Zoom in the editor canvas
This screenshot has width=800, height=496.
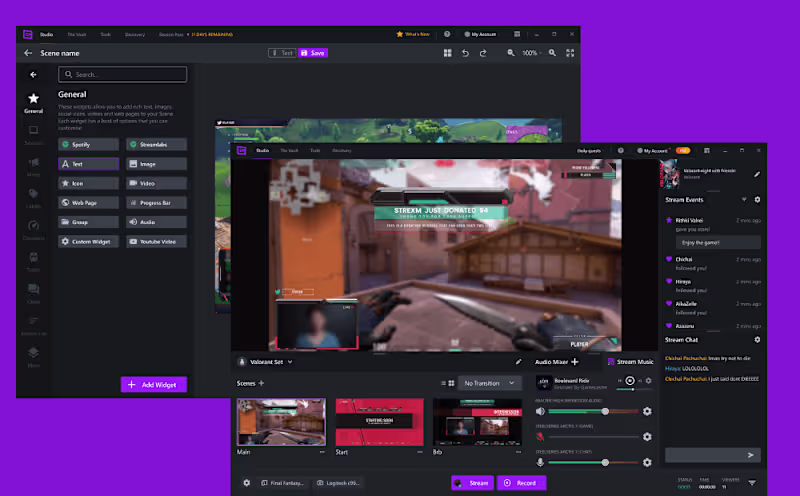(552, 53)
